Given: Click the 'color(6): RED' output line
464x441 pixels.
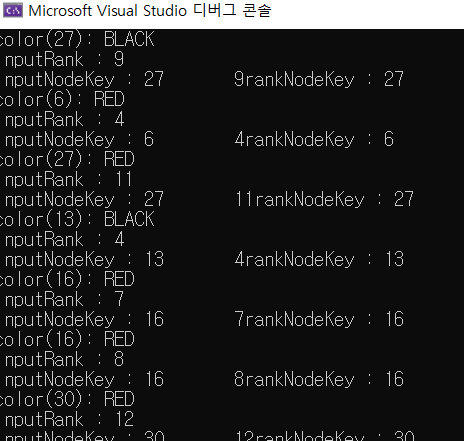Looking at the screenshot, I should 62,99.
